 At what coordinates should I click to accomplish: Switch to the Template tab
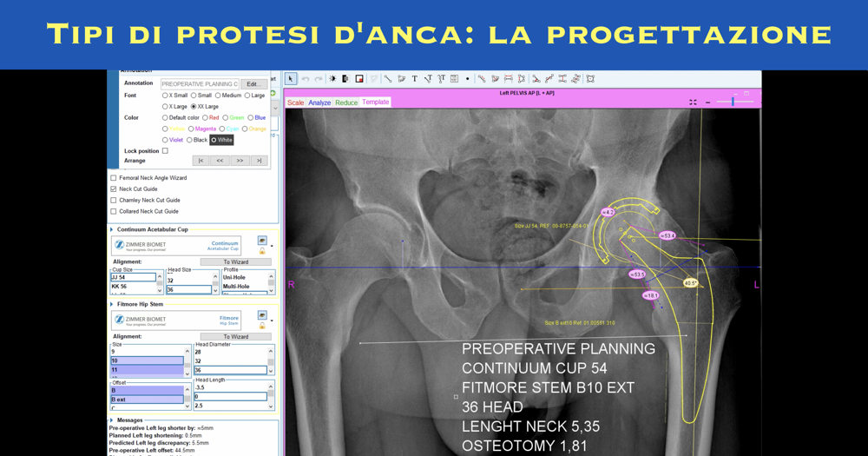pos(375,102)
